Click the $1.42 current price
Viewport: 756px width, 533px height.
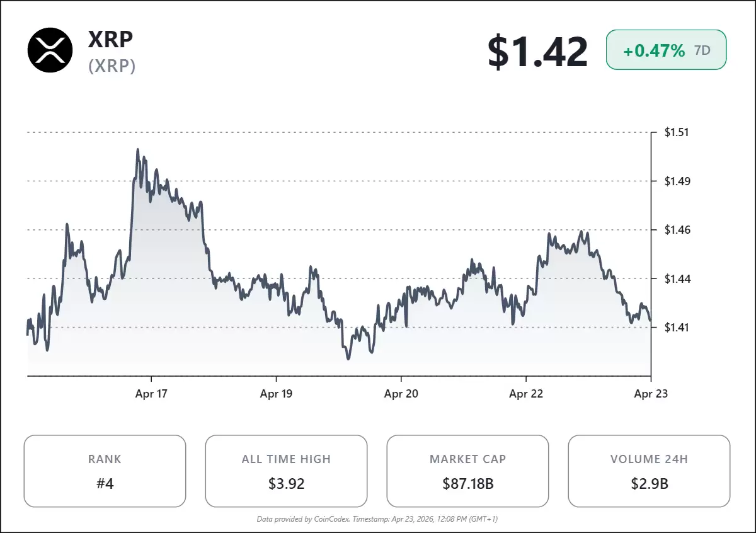point(537,52)
